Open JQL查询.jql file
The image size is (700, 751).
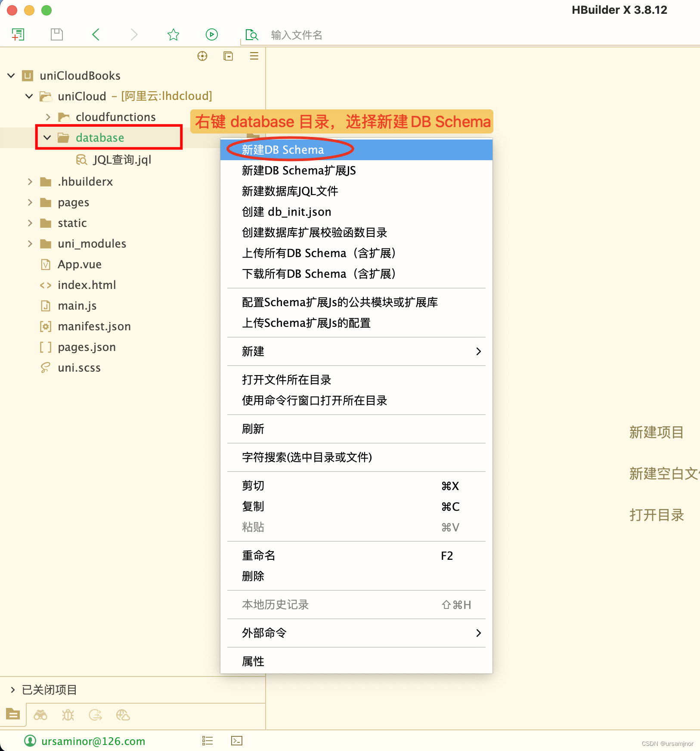(x=122, y=160)
